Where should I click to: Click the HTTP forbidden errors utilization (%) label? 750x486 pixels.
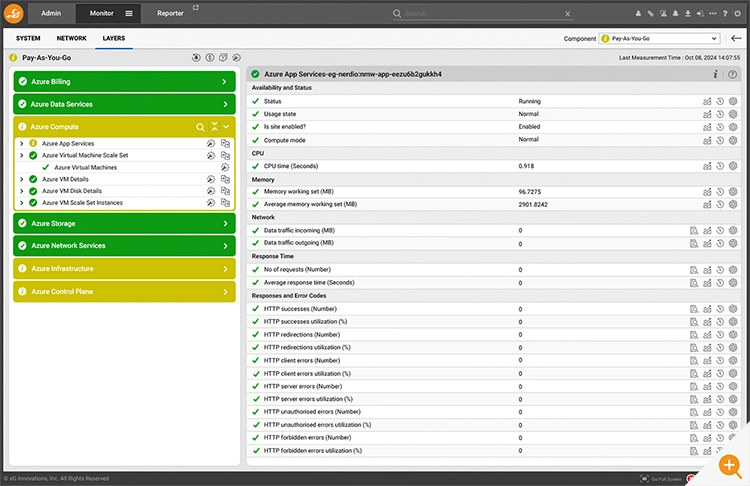click(313, 451)
